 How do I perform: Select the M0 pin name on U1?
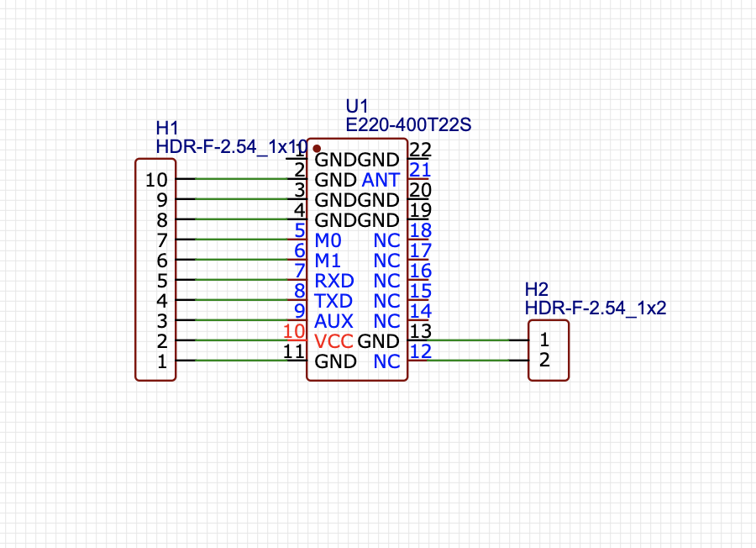click(328, 240)
